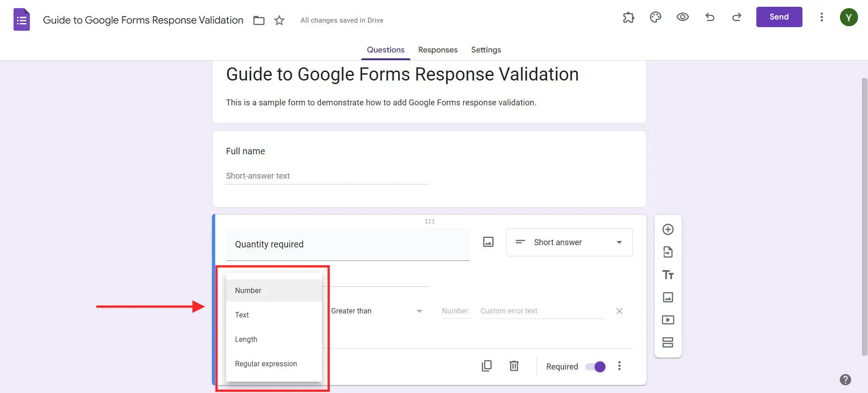Click the Send button
The image size is (868, 393).
pos(779,17)
